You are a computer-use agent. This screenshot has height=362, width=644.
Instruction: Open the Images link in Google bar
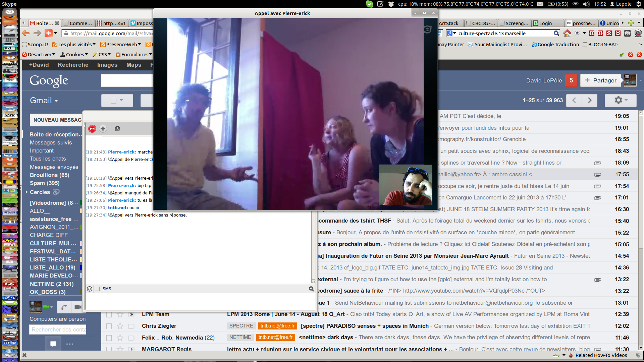(107, 65)
